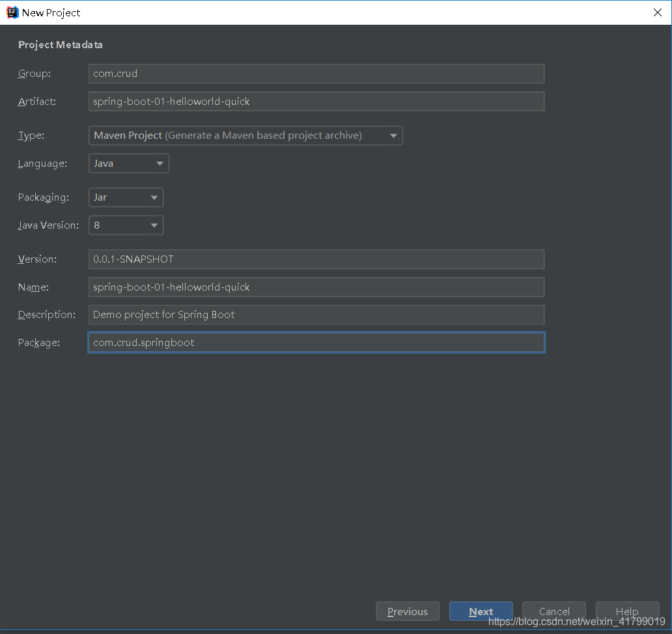Close the New Project dialog

[x=658, y=12]
